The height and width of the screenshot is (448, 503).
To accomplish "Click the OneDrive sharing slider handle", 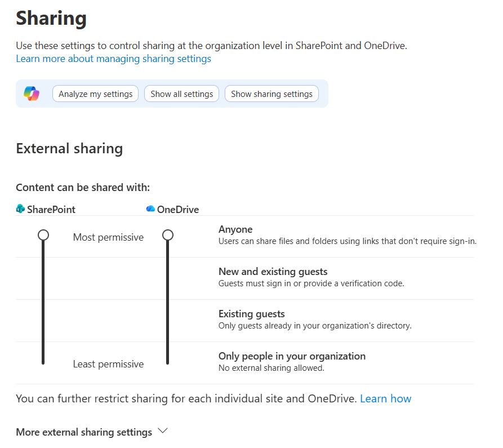I will pyautogui.click(x=167, y=235).
